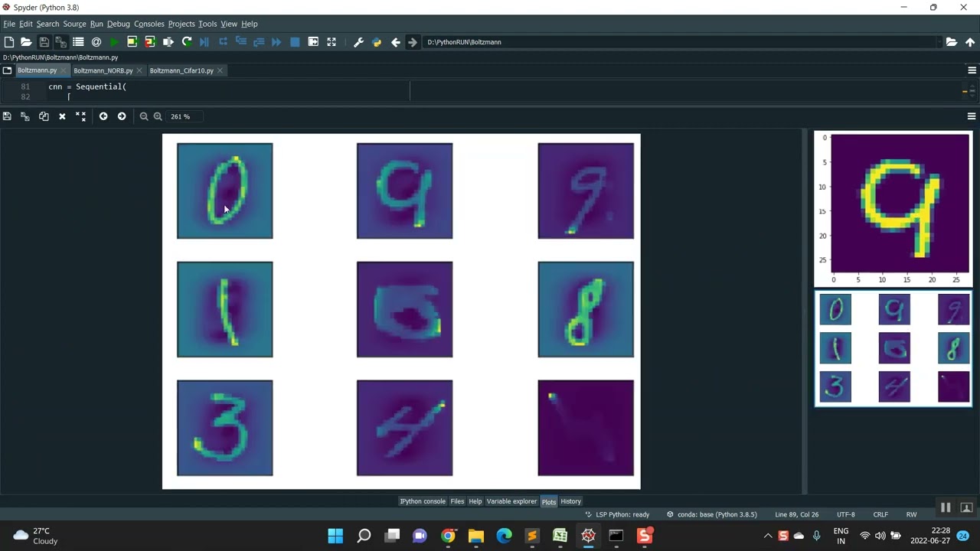Screen dimensions: 980x551
Task: Show the next plot
Action: pyautogui.click(x=122, y=116)
